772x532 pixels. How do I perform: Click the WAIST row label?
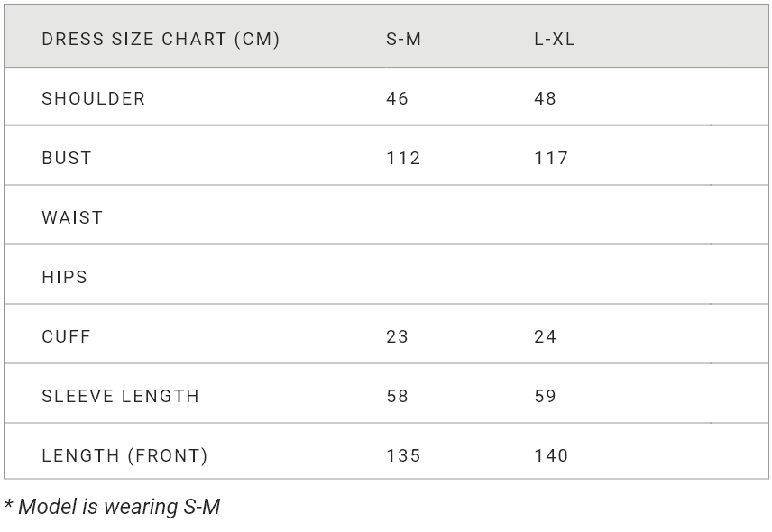tap(72, 217)
